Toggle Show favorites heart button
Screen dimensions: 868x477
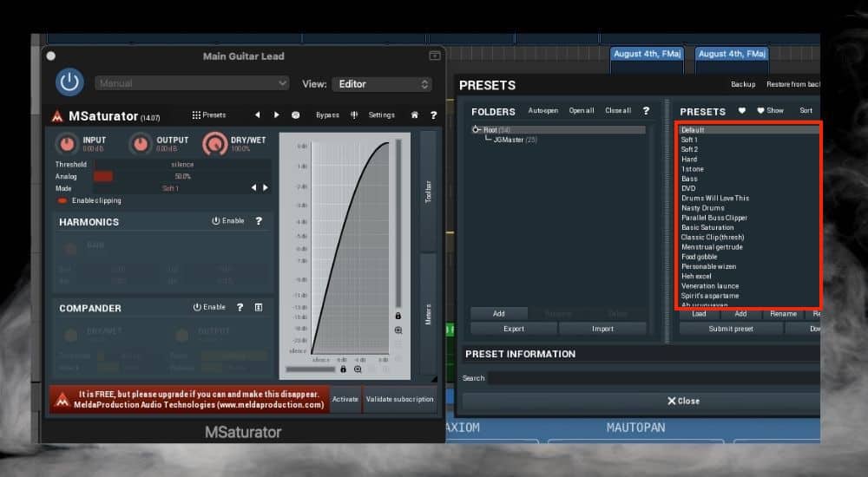(770, 111)
